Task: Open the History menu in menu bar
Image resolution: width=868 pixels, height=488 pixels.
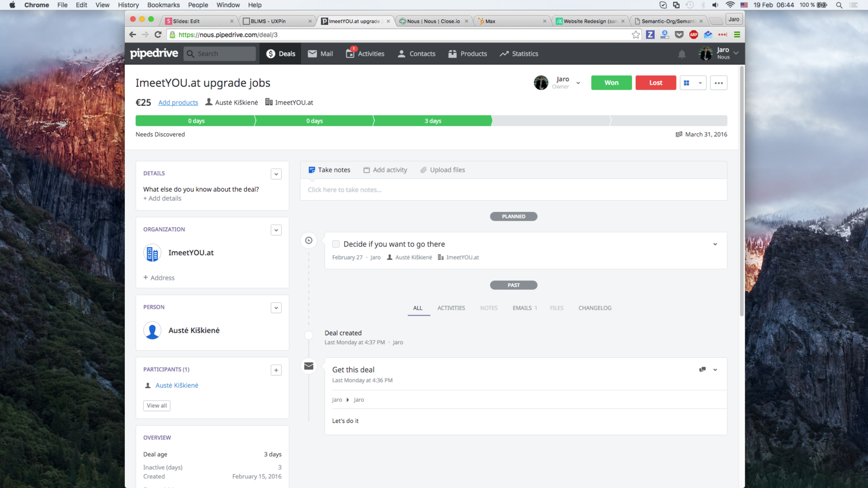Action: (129, 5)
